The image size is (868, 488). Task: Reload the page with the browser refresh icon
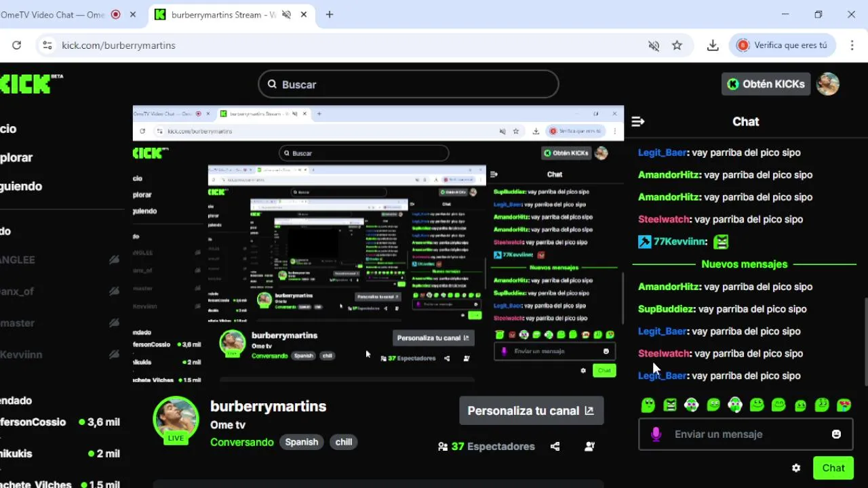[16, 45]
